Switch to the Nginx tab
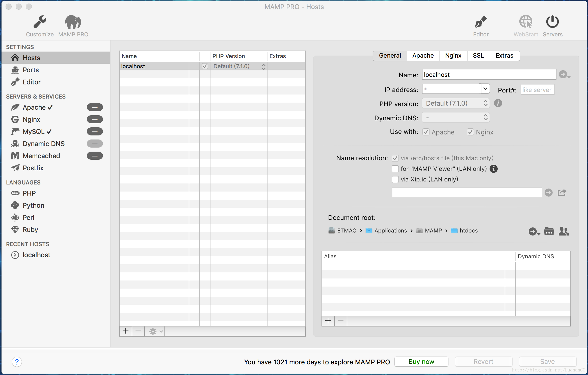Viewport: 588px width, 375px height. pos(453,55)
